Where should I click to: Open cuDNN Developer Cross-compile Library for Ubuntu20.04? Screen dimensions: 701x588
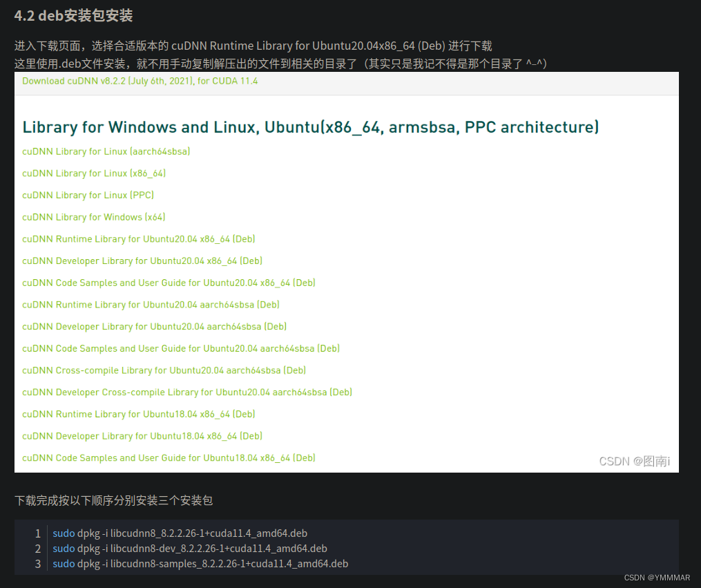(x=188, y=392)
